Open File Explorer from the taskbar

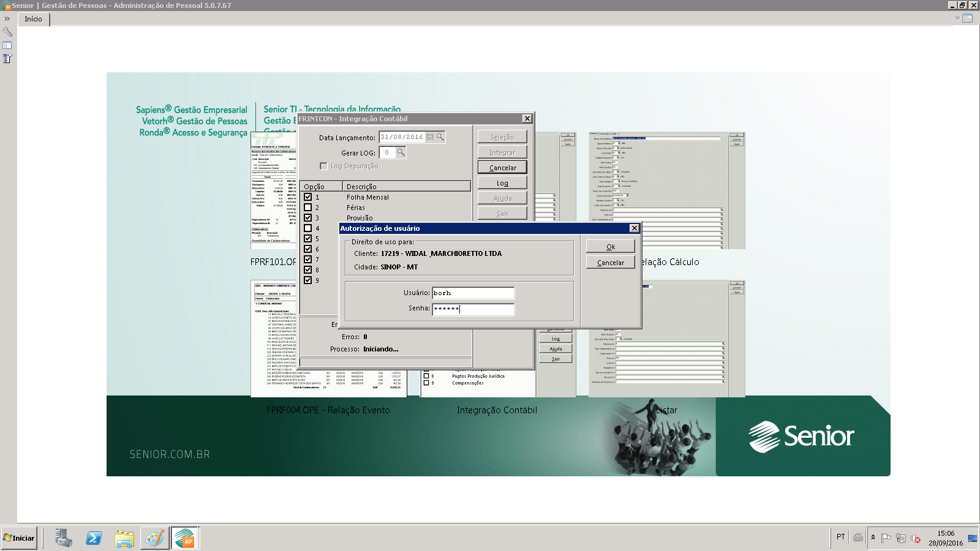pos(124,538)
